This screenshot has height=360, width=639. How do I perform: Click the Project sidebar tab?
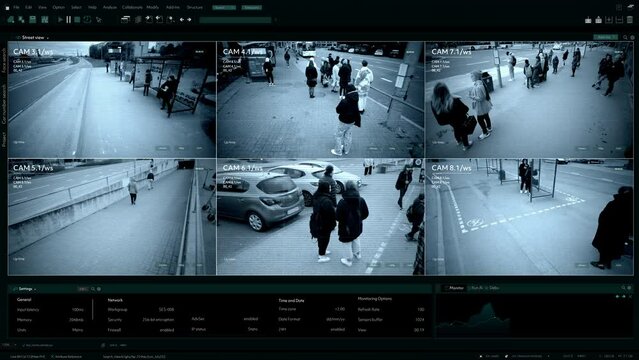4,139
